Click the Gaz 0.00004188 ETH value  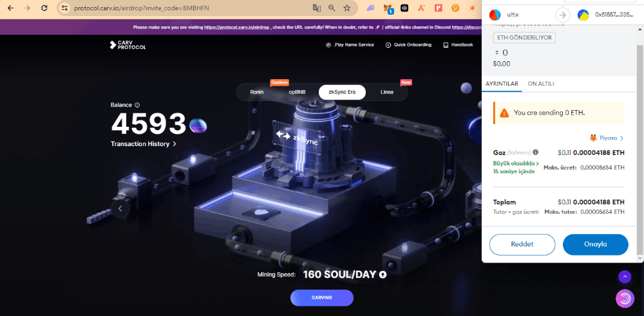(x=599, y=153)
